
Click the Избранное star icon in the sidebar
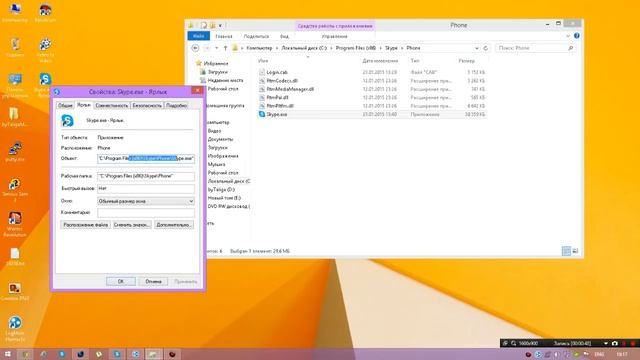coord(199,63)
